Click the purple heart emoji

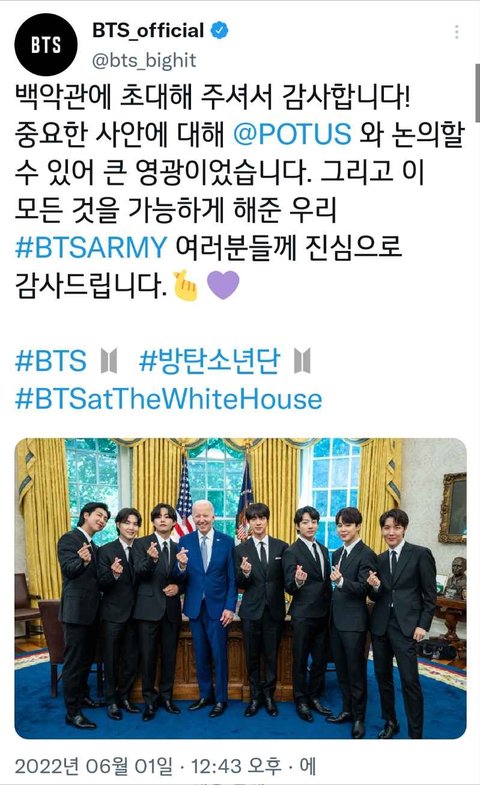coord(223,285)
